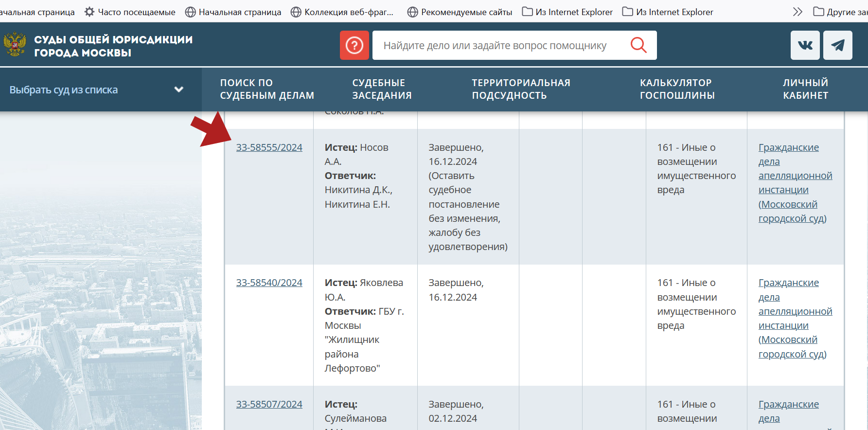The width and height of the screenshot is (868, 430).
Task: Click the red question mark help icon
Action: pyautogui.click(x=354, y=45)
